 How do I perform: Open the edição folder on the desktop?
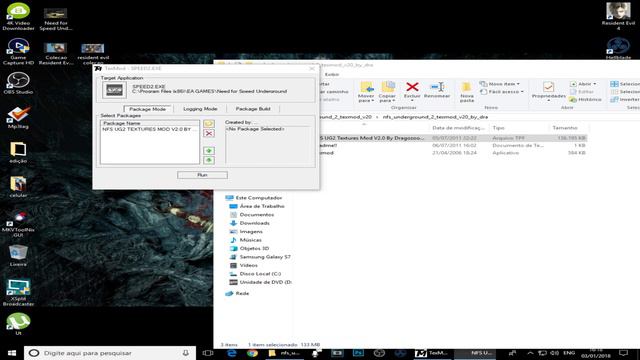(18, 152)
